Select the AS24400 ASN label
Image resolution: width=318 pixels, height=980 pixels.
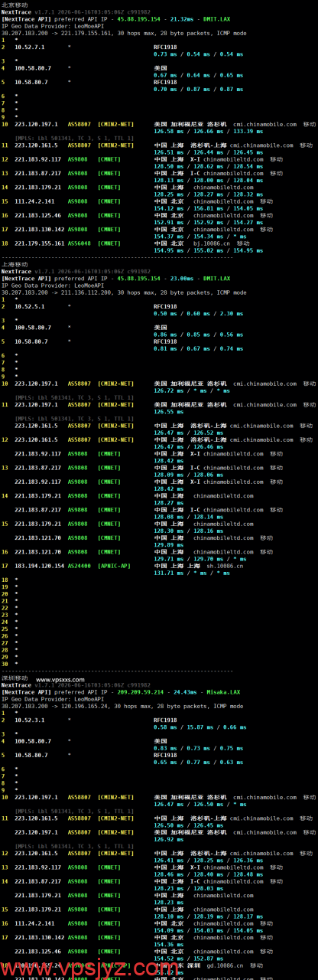[79, 566]
